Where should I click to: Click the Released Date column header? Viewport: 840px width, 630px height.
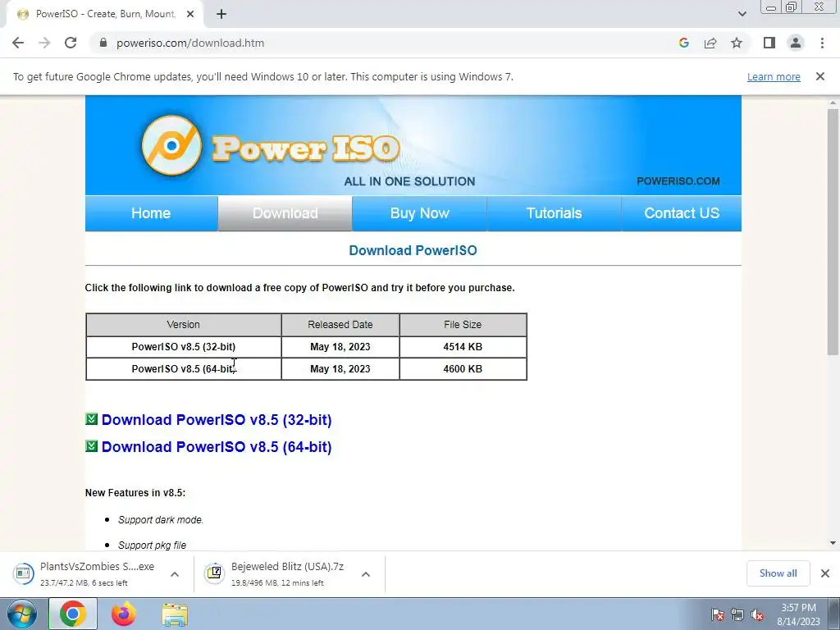[340, 325]
